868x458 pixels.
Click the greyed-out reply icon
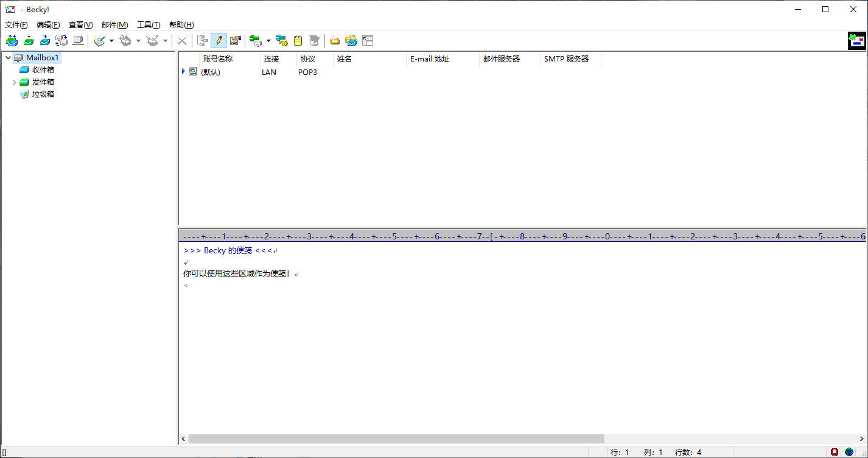[126, 41]
